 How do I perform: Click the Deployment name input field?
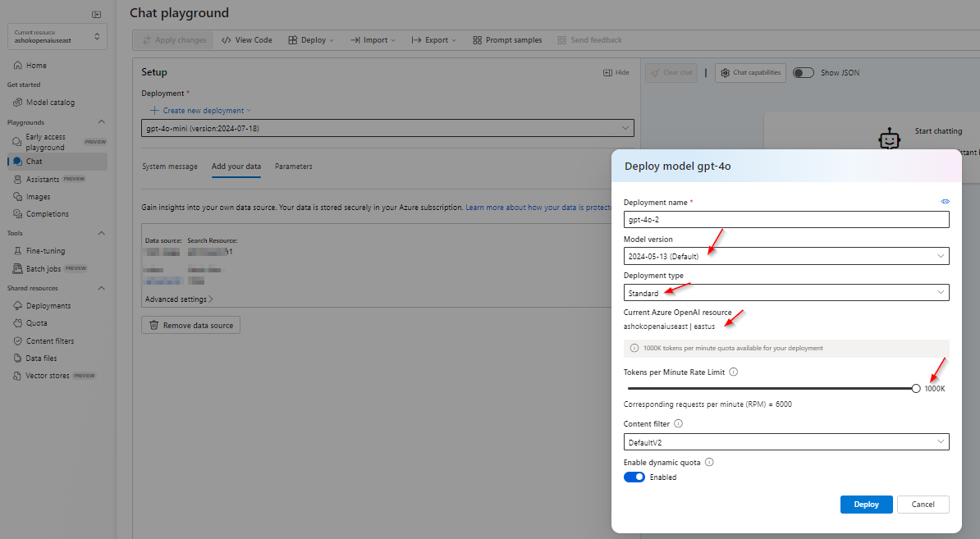pos(786,220)
